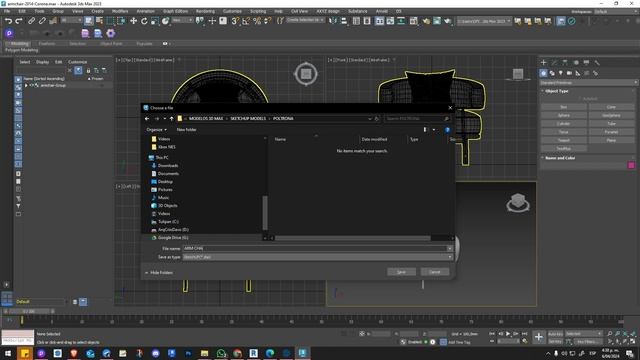Click the dialog help question icon

447,130
